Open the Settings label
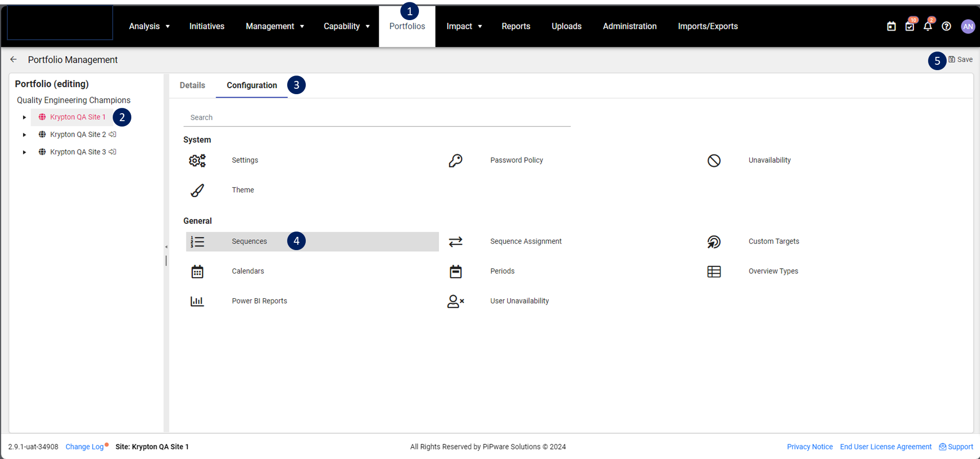This screenshot has width=980, height=459. (245, 160)
